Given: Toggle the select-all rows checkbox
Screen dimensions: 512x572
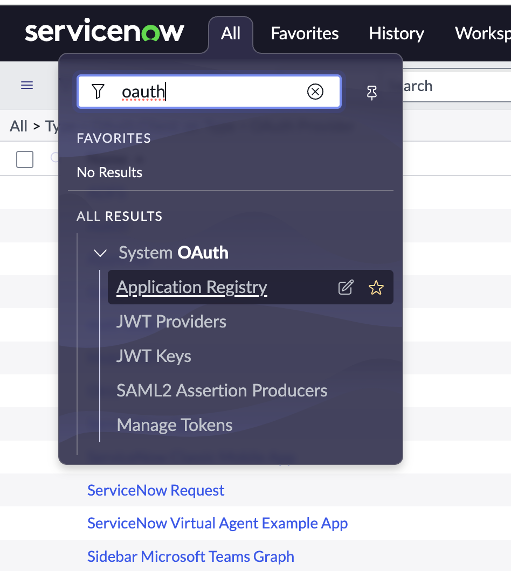Looking at the screenshot, I should pyautogui.click(x=25, y=159).
